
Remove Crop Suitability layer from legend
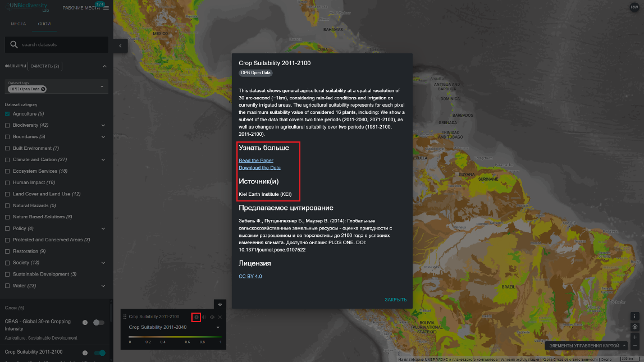pos(220,317)
